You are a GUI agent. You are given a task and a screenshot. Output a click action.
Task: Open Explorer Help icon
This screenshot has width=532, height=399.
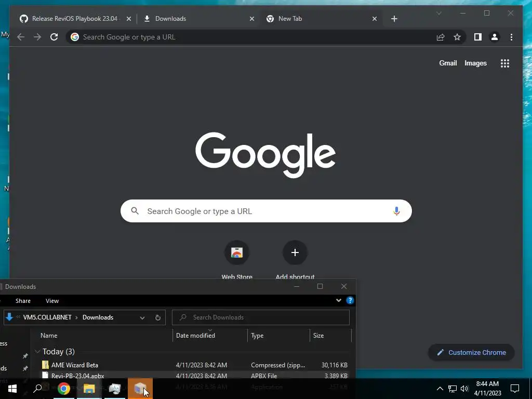coord(350,300)
